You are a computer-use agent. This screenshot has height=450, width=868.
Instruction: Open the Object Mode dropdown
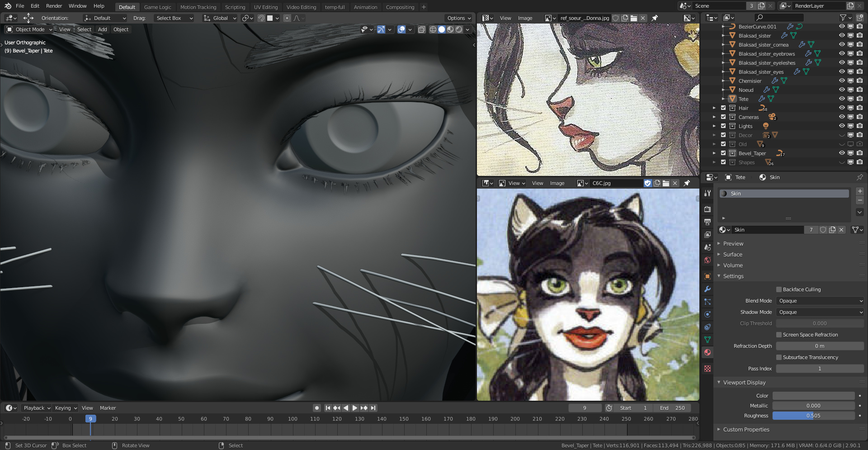tap(29, 29)
